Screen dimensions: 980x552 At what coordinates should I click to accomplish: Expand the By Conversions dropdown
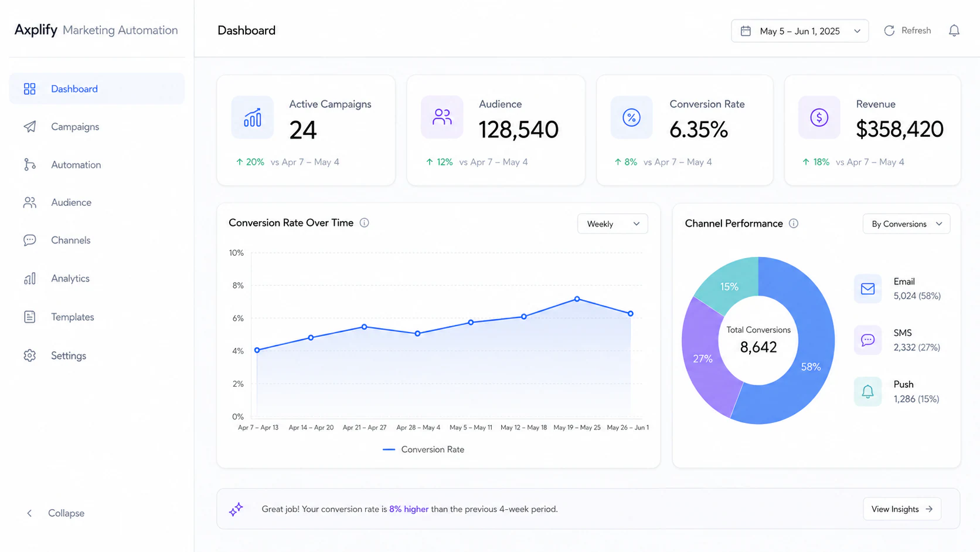point(906,223)
